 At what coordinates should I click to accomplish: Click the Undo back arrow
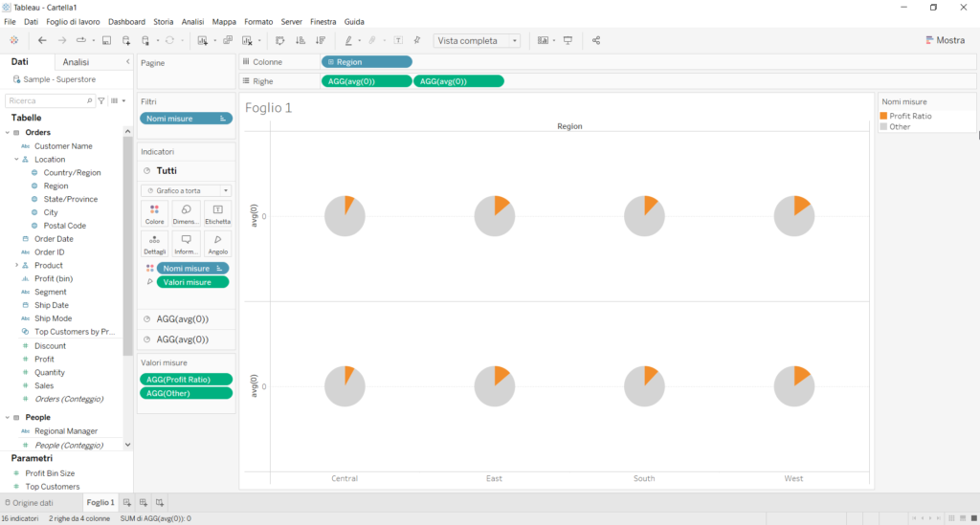[42, 40]
